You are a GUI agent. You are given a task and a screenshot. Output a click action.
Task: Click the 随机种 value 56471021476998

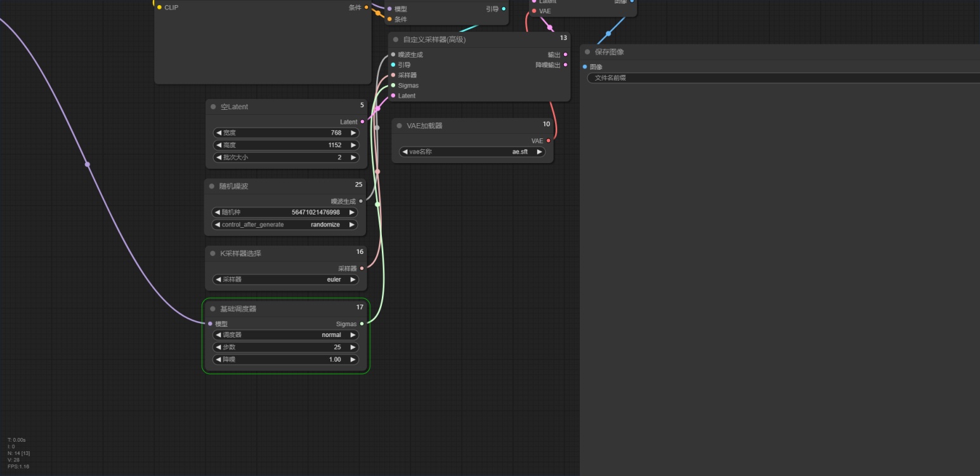point(316,212)
